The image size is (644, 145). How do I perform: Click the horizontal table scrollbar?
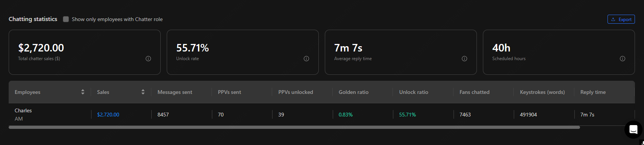tap(294, 127)
